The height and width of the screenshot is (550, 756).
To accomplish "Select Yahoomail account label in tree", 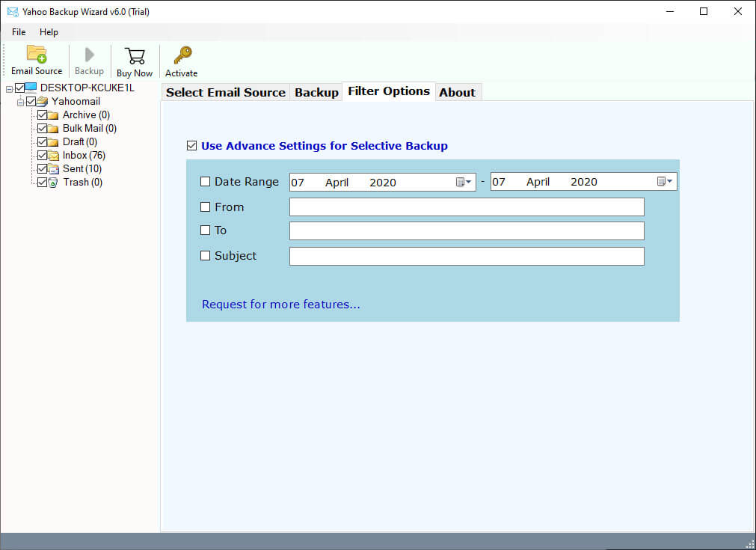I will (76, 101).
